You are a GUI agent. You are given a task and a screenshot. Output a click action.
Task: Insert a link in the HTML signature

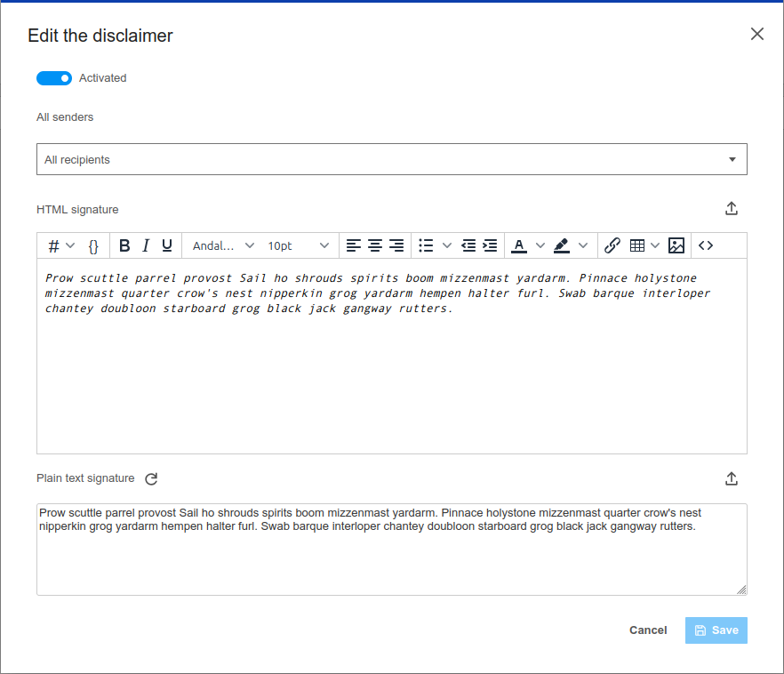click(612, 245)
